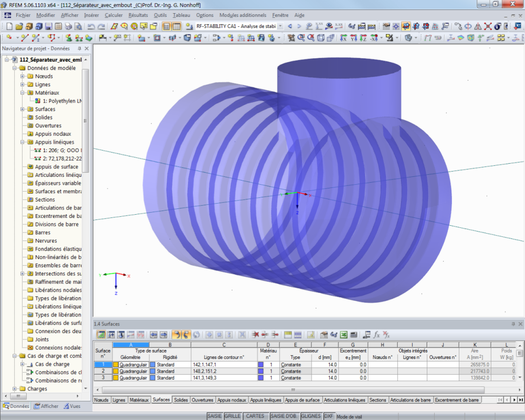Undo the last action

91,26
